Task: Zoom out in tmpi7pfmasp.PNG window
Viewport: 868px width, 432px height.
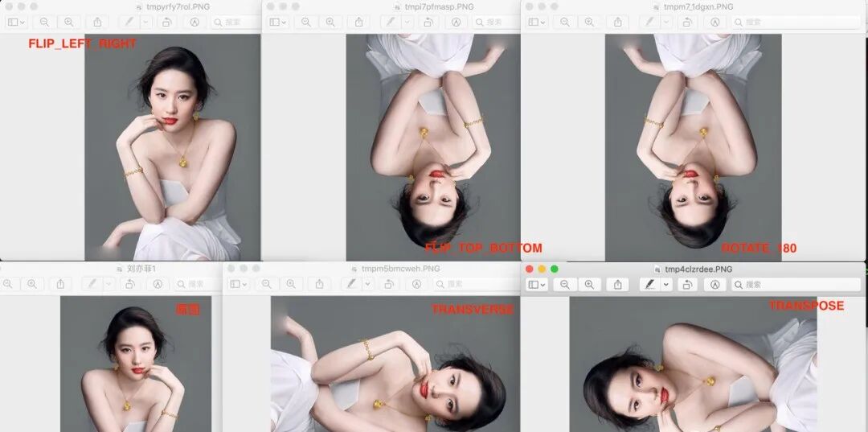Action: point(305,23)
